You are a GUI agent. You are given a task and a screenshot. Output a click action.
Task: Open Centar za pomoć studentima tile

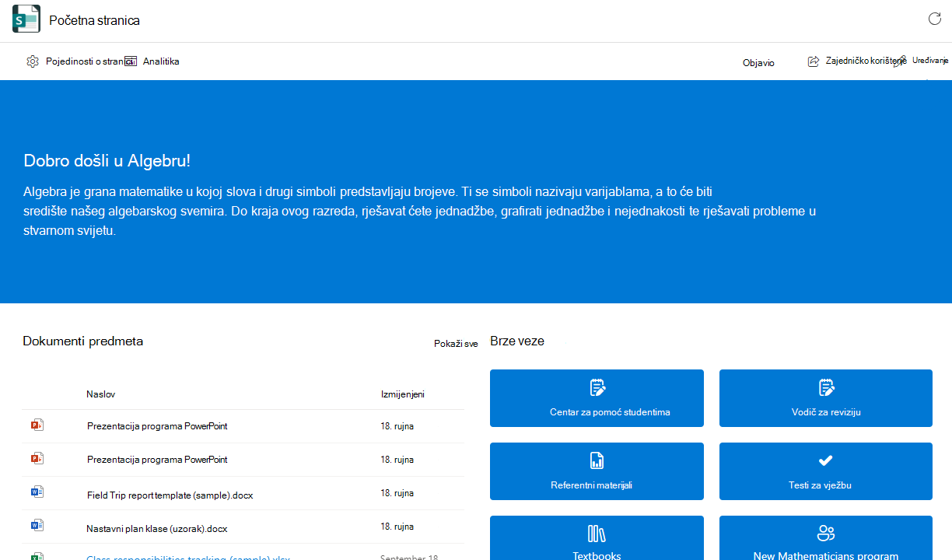[597, 398]
